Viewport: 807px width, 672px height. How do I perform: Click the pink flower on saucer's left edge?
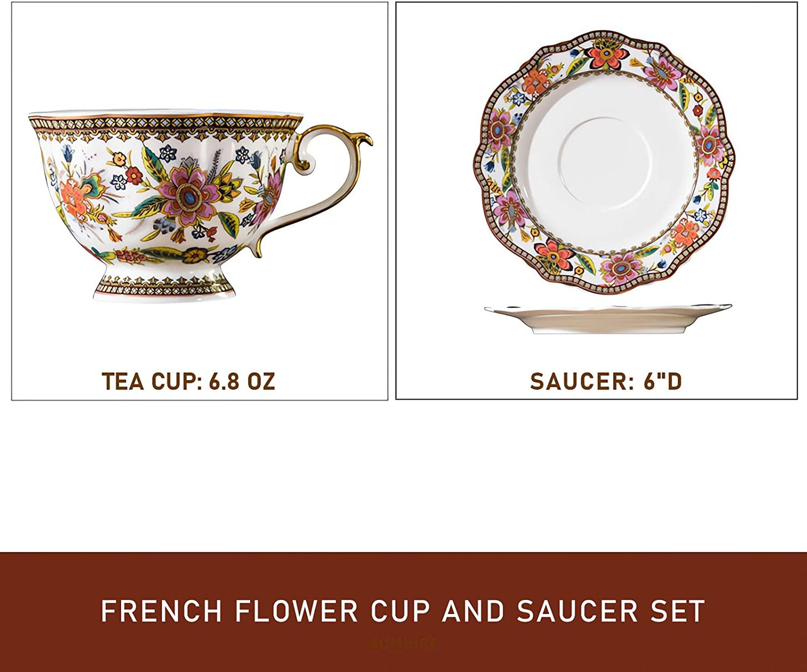tap(498, 130)
